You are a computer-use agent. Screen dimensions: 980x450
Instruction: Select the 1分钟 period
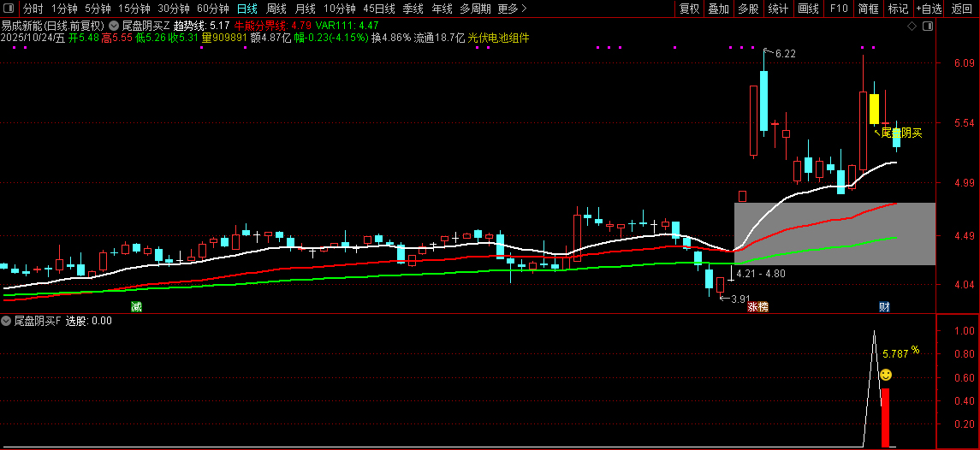coord(64,9)
